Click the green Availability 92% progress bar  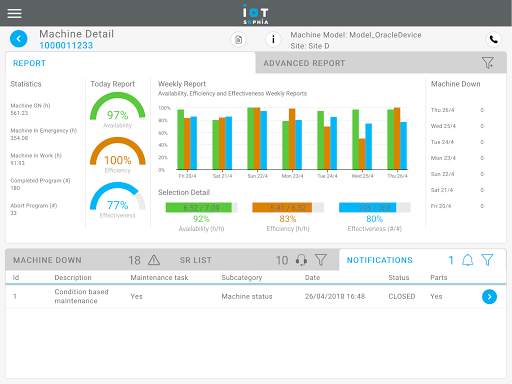pos(201,207)
